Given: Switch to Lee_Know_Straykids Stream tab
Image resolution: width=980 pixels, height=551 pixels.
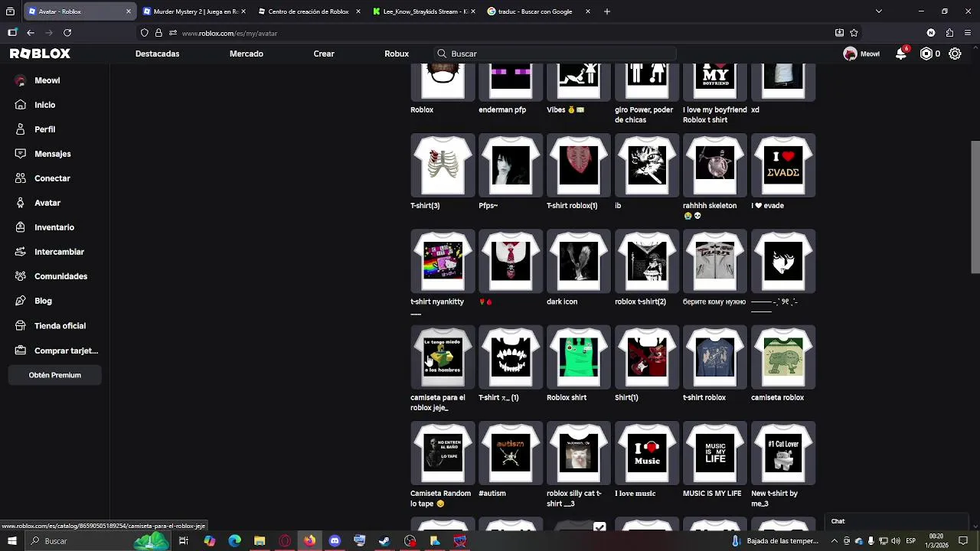Looking at the screenshot, I should (x=423, y=11).
